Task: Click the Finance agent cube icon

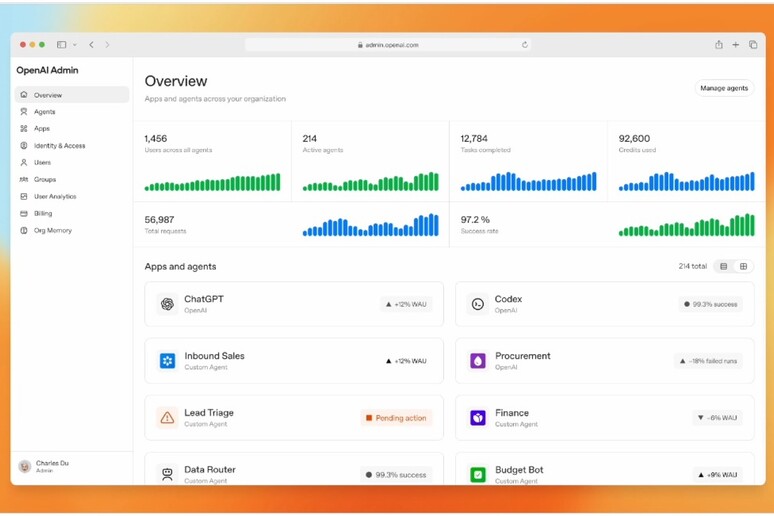Action: click(478, 418)
